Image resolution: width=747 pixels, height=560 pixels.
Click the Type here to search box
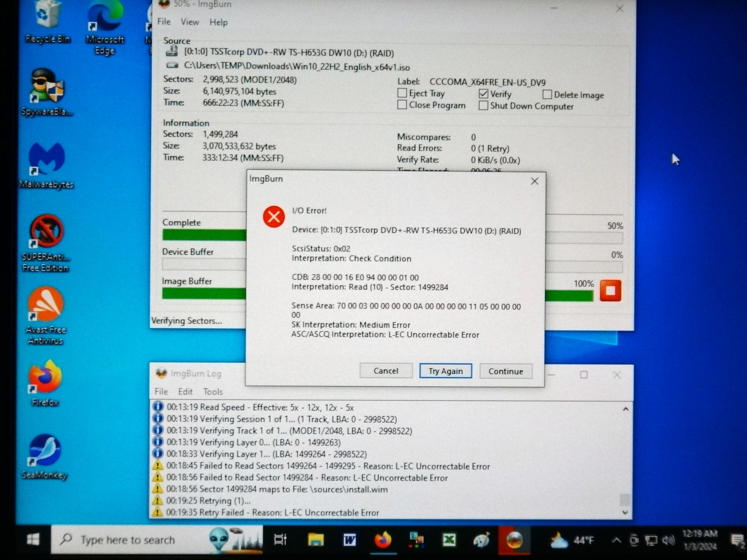(x=157, y=540)
